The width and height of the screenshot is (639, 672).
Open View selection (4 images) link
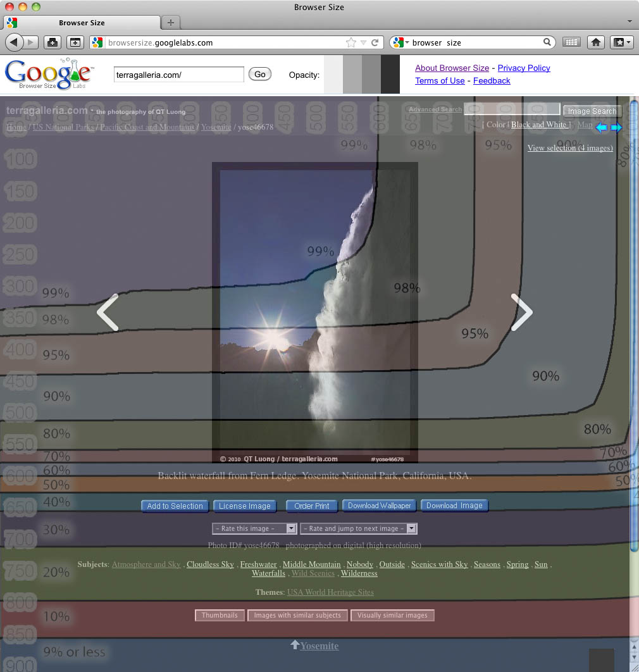(570, 148)
